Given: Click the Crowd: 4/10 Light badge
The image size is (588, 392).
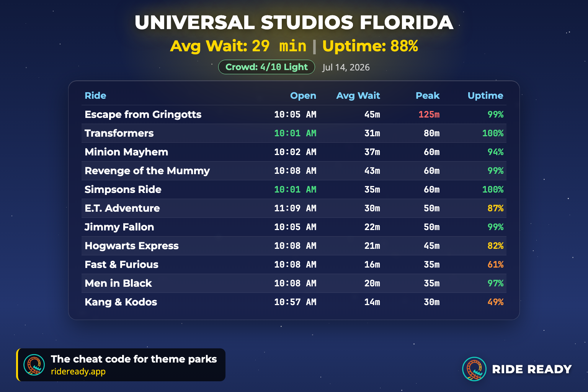Looking at the screenshot, I should [x=266, y=67].
